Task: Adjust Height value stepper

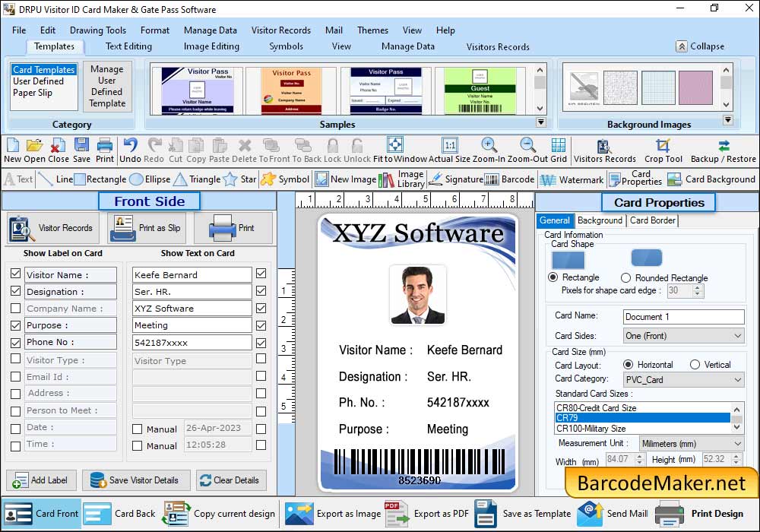Action: [x=736, y=459]
